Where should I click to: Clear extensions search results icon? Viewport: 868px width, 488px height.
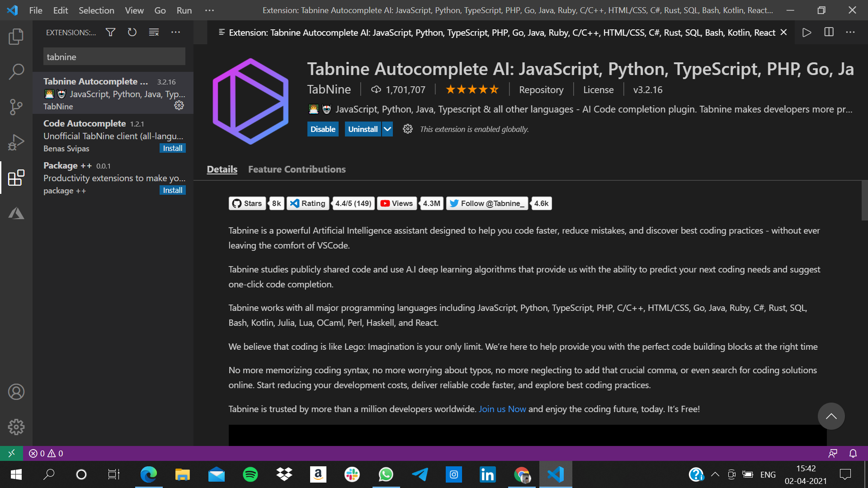(x=154, y=32)
